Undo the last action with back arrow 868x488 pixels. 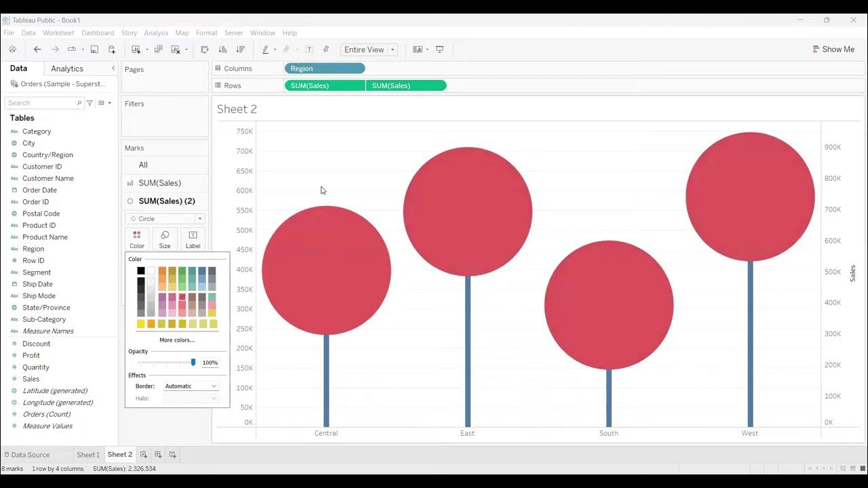point(37,49)
